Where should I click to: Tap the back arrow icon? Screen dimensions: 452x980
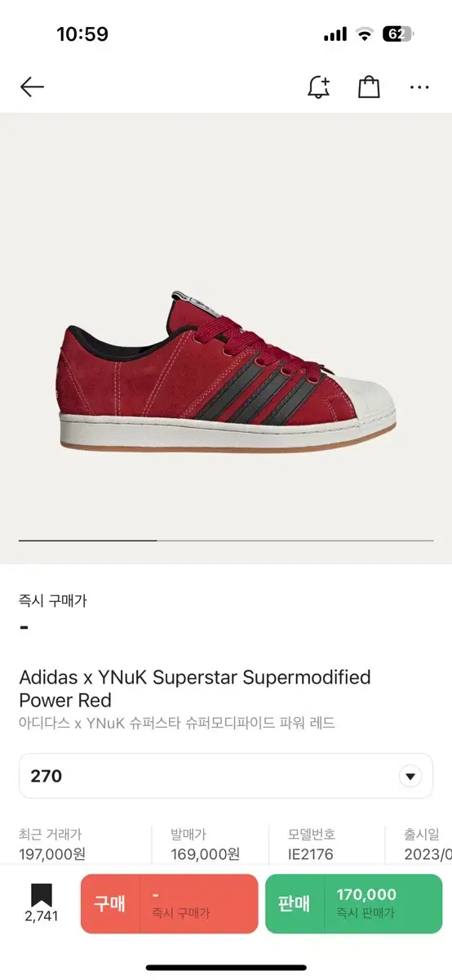coord(32,87)
